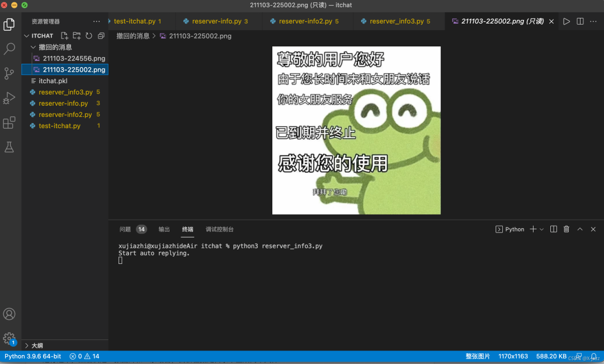Screen dimensions: 604x364
Task: Close the 211103-225002.png tab
Action: [551, 21]
